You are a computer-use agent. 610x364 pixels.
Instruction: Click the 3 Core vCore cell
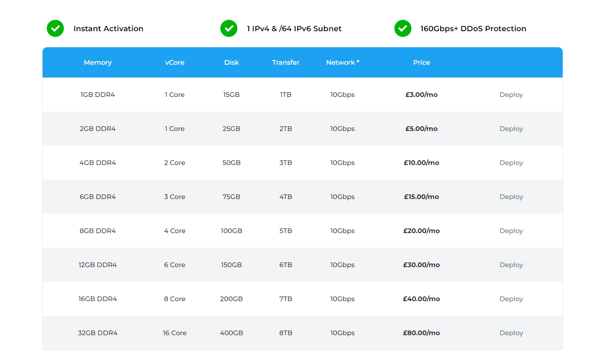(x=175, y=197)
